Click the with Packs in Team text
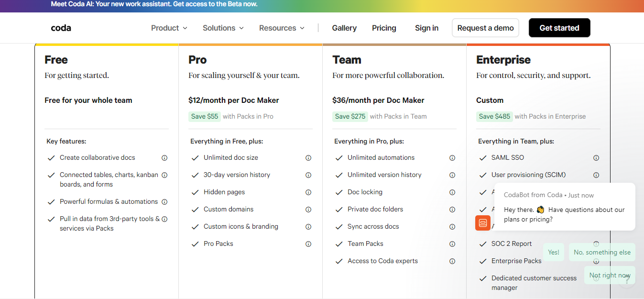 click(398, 116)
